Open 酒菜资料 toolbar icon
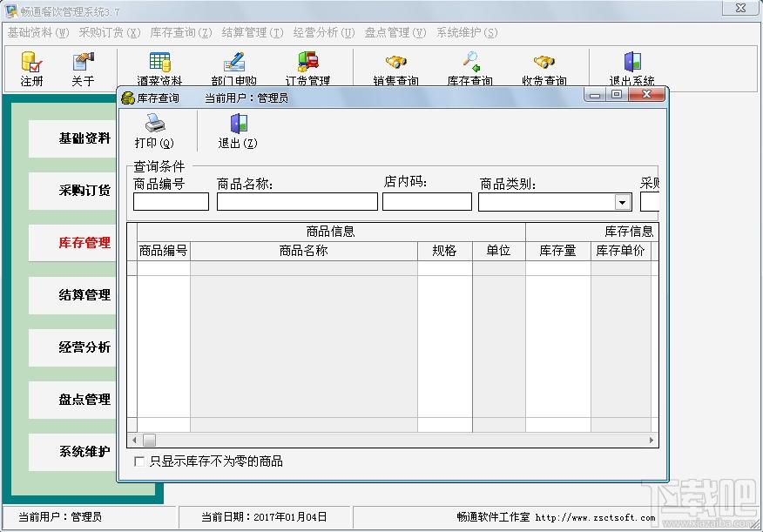763x532 pixels. (x=159, y=62)
